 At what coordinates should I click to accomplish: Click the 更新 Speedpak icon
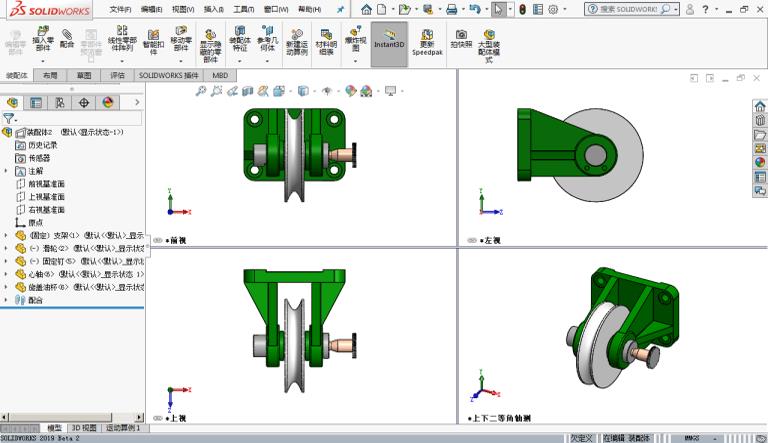427,40
